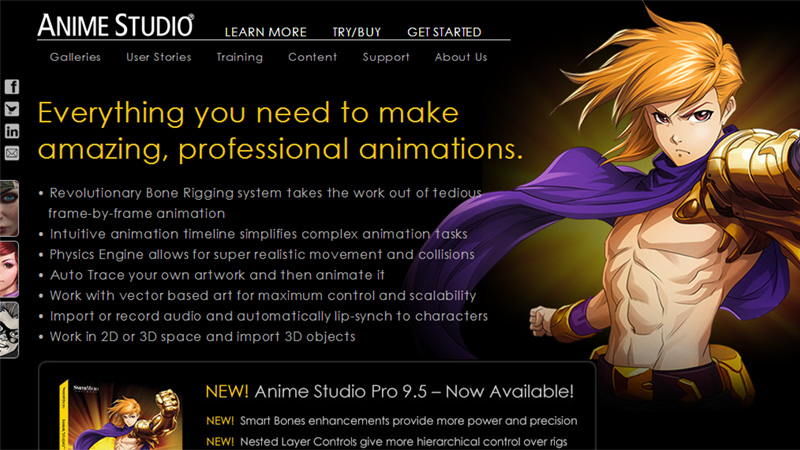The image size is (800, 450).
Task: Click 'Work in 2D or 3D space' bullet
Action: pyautogui.click(x=197, y=337)
